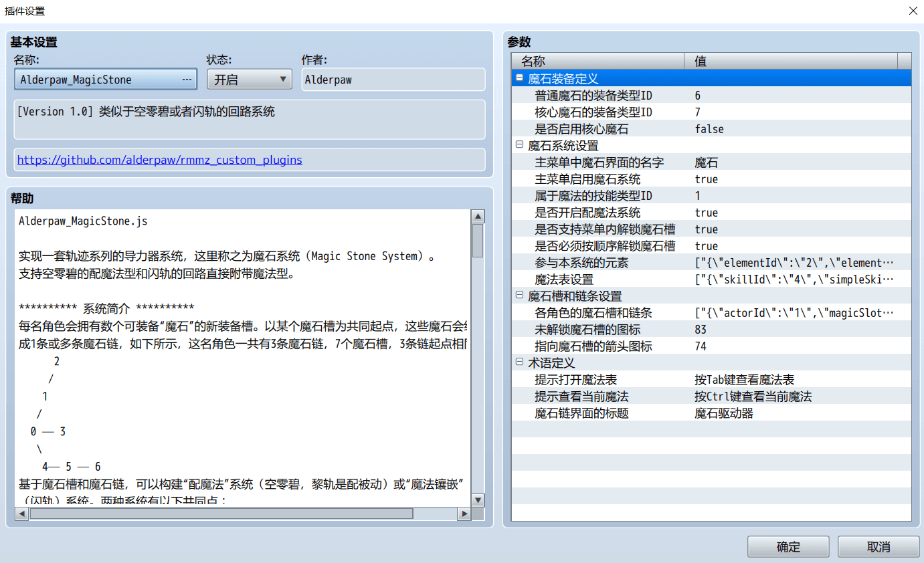Click the plugin description text box

click(250, 120)
